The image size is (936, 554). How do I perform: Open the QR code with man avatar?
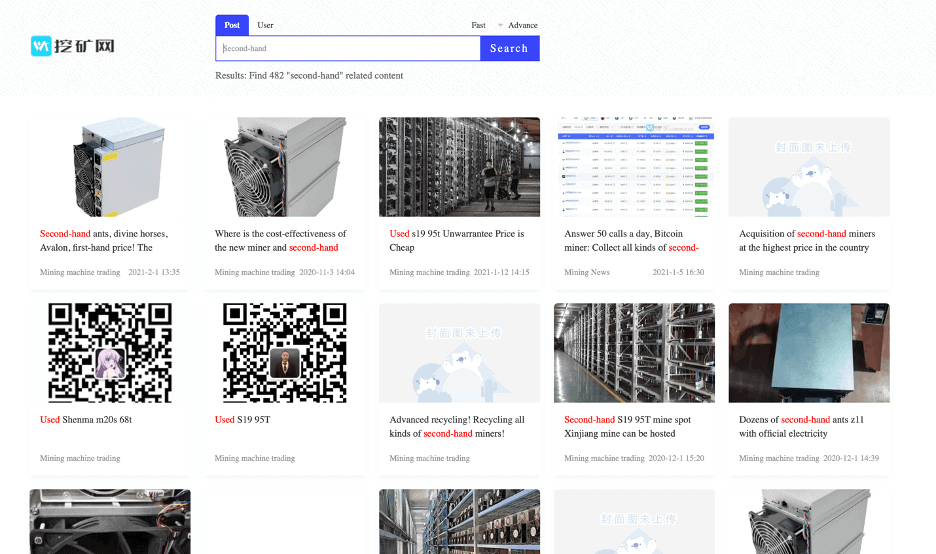click(x=285, y=353)
